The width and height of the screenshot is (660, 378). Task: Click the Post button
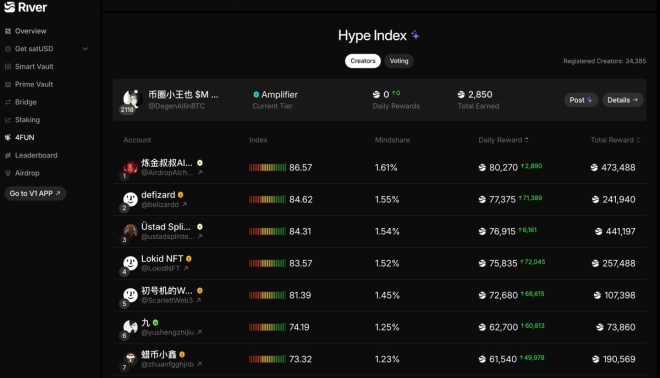[580, 100]
